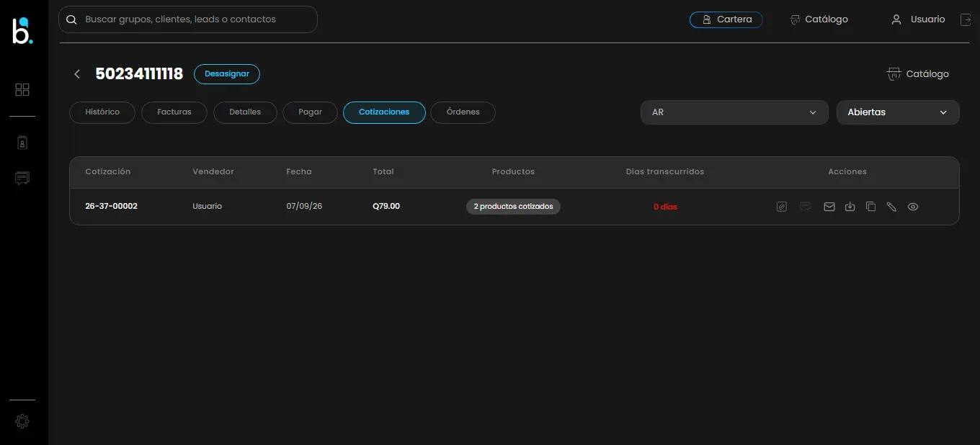The height and width of the screenshot is (445, 980).
Task: Open the messages icon in sidebar
Action: click(x=22, y=178)
